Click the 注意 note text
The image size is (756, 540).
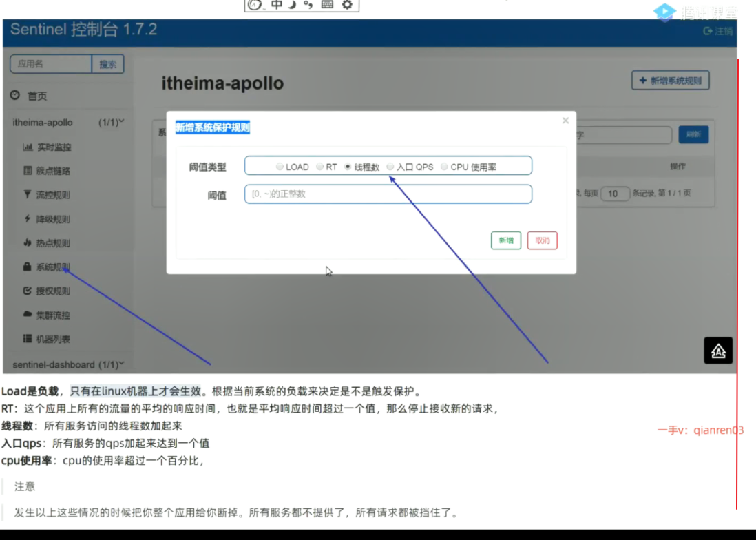(25, 486)
